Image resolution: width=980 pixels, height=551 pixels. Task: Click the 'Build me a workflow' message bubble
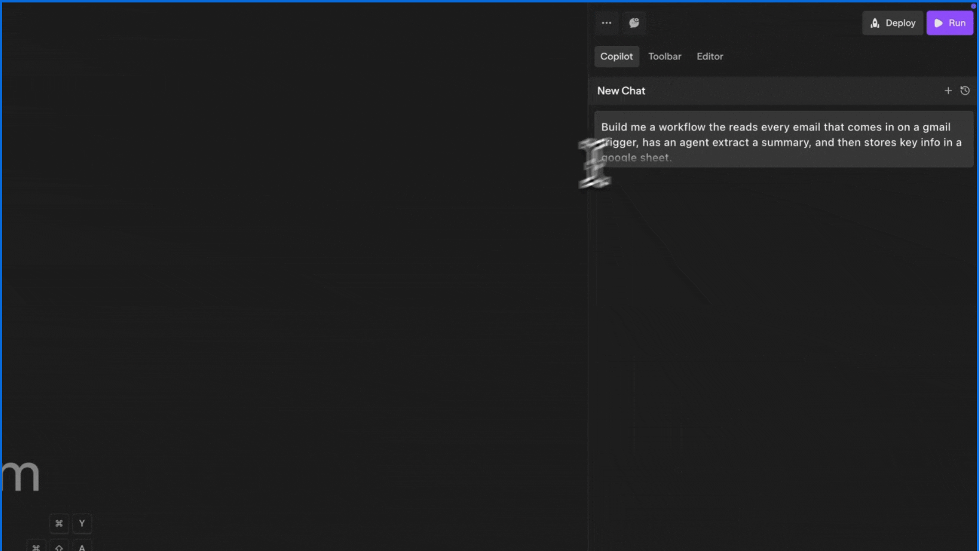point(783,140)
